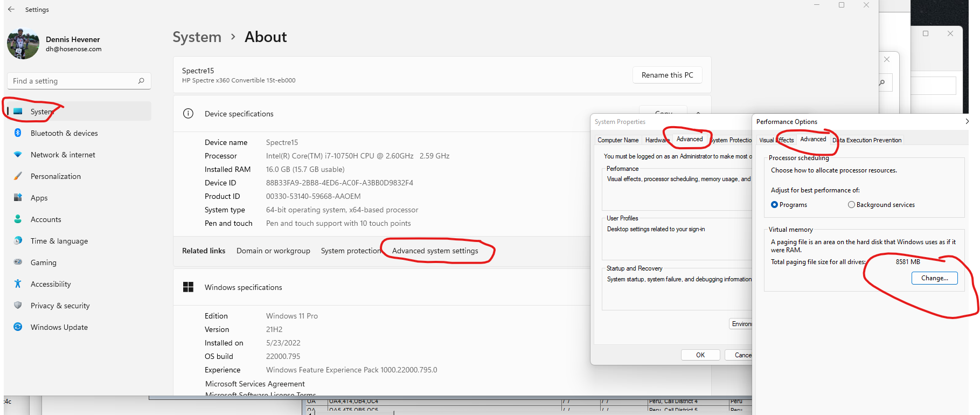Click the Change virtual memory button
Viewport: 980px width, 415px height.
tap(934, 278)
